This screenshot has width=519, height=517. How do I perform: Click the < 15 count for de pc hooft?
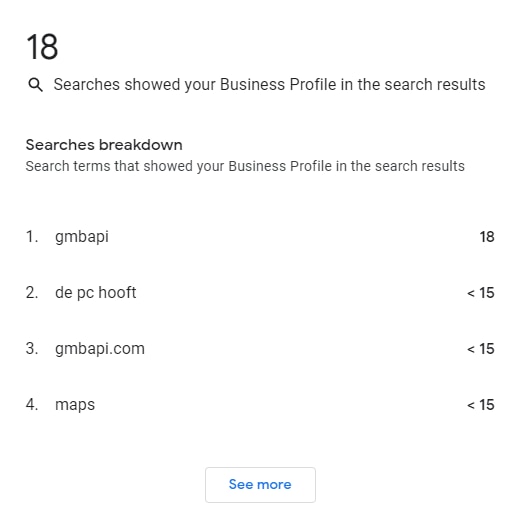tap(480, 293)
